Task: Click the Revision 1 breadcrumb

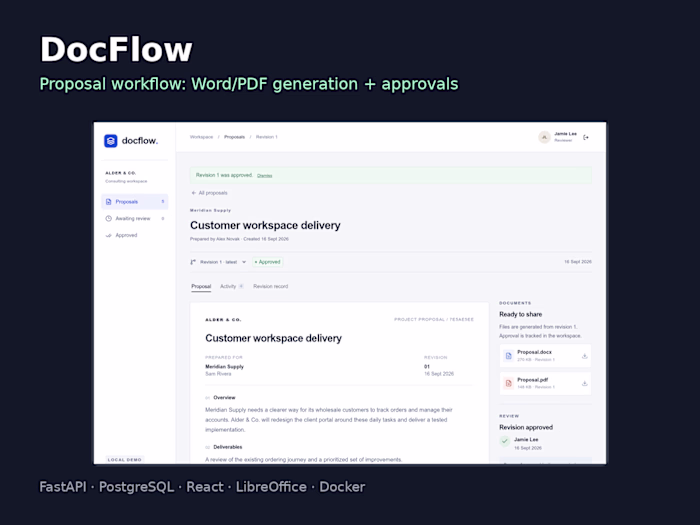Action: pos(267,137)
